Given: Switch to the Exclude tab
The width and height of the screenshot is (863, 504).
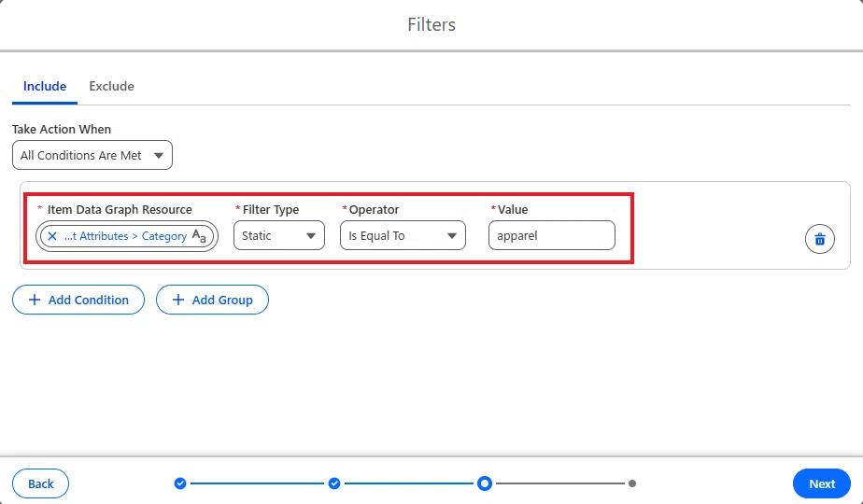Looking at the screenshot, I should [112, 87].
